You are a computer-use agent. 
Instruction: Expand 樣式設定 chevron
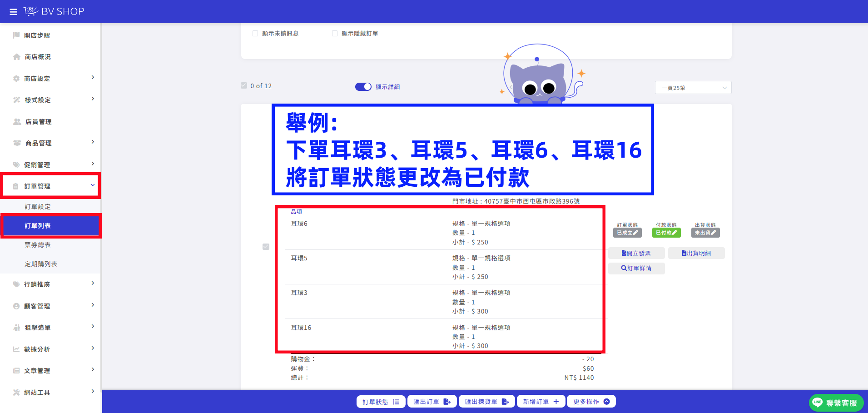(93, 99)
